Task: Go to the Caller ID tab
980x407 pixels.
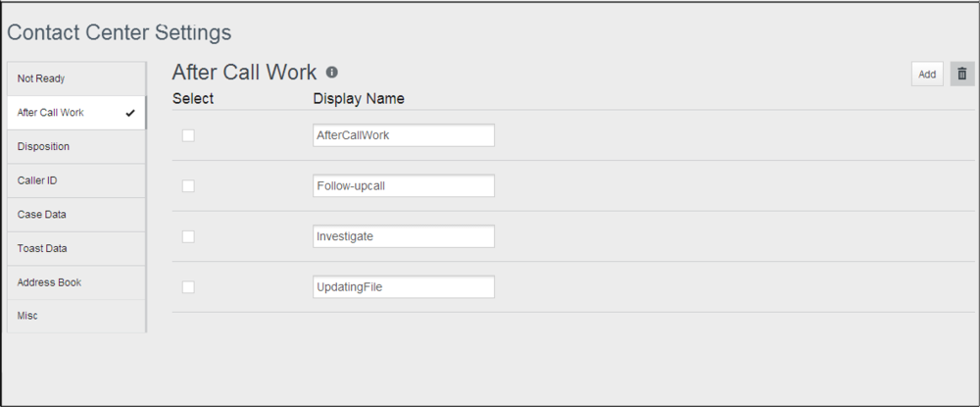Action: pyautogui.click(x=76, y=180)
